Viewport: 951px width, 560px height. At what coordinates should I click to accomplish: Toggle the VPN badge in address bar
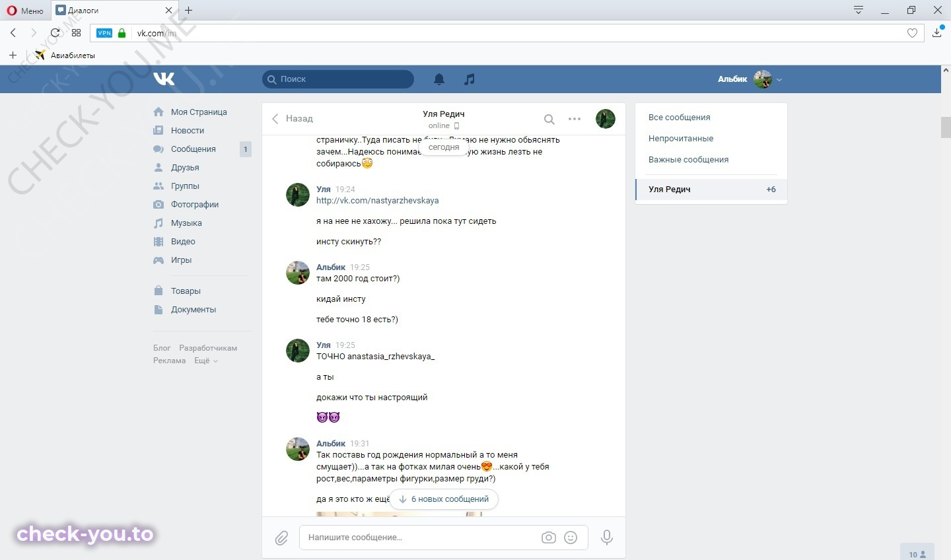(104, 33)
